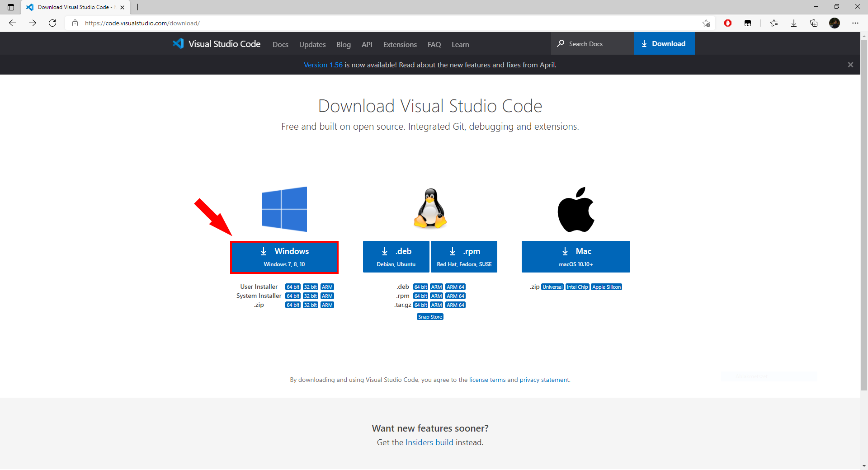The image size is (868, 470).
Task: Go to the Blog page
Action: [344, 44]
